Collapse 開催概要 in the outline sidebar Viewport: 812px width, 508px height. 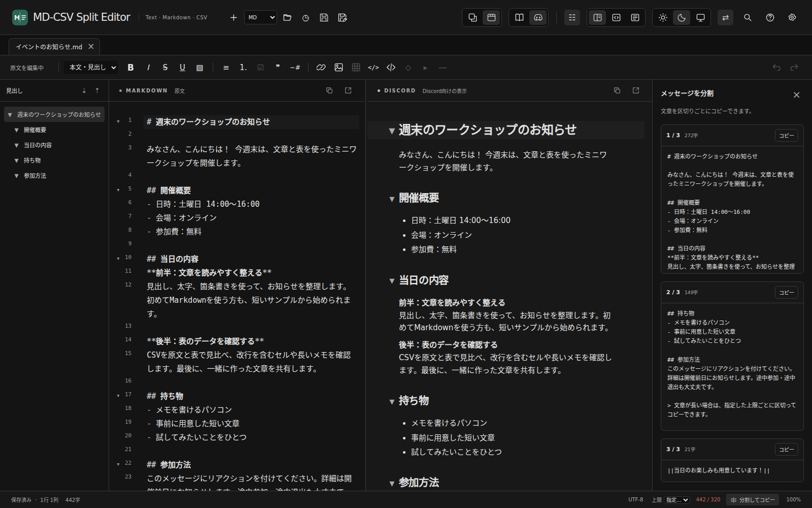17,130
